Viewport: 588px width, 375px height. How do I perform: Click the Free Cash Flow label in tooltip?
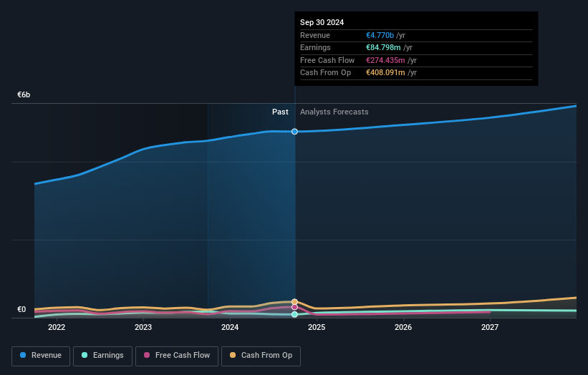(327, 60)
